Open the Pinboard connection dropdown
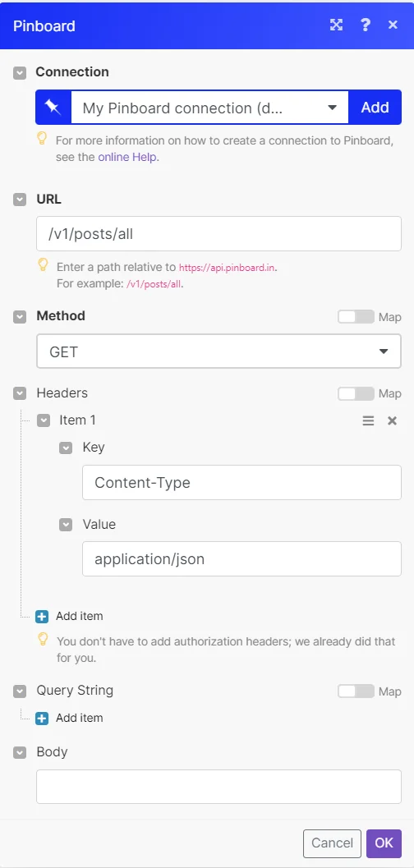414x868 pixels. point(209,108)
